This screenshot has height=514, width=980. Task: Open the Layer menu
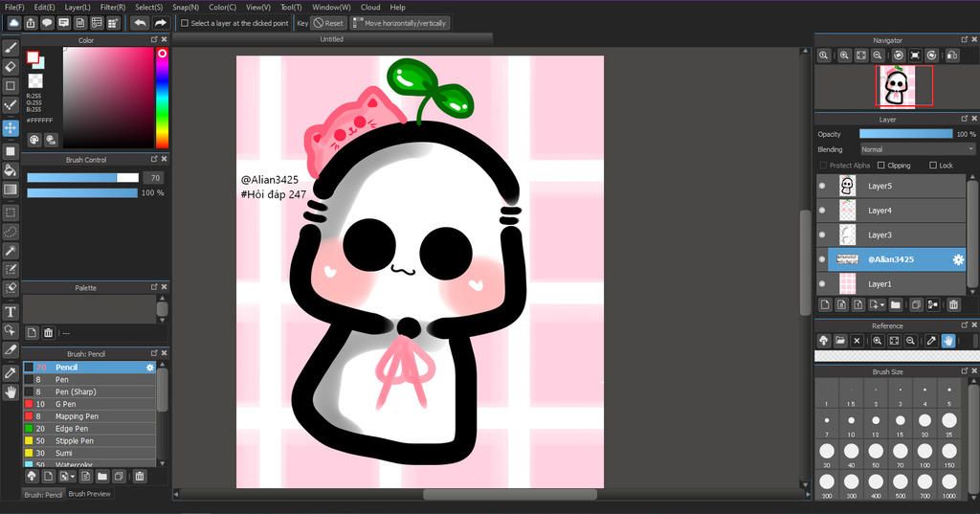coord(78,7)
